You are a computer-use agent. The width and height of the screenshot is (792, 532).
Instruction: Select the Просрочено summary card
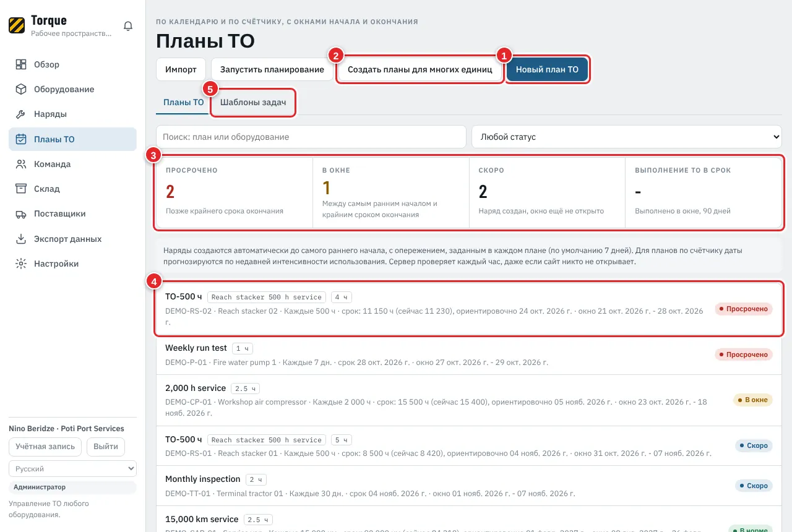point(235,193)
